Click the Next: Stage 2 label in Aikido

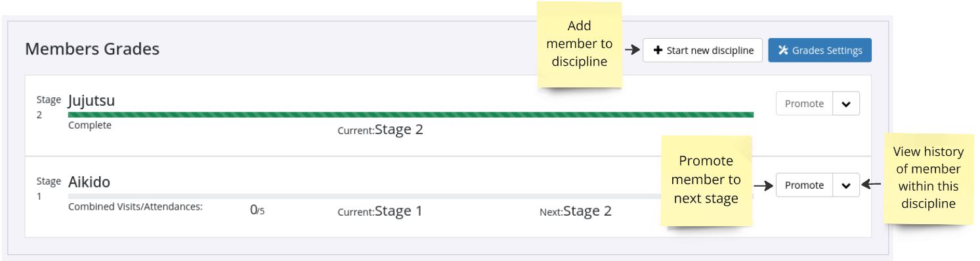pyautogui.click(x=575, y=211)
